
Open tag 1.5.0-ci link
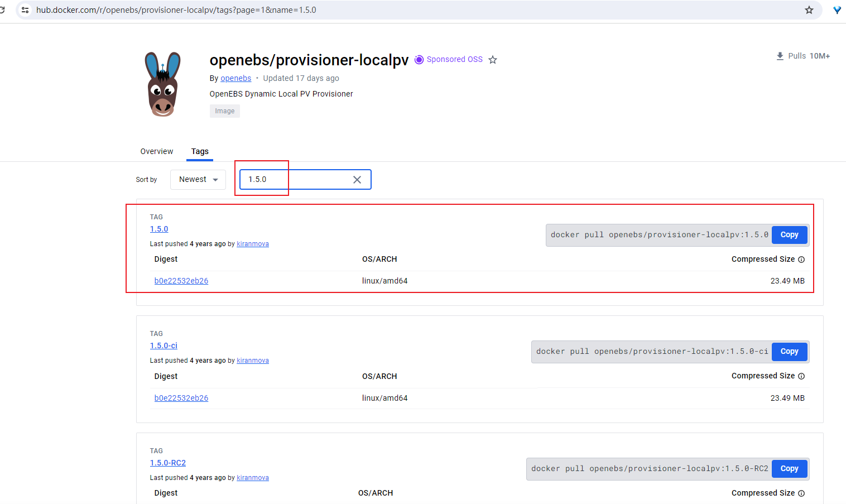click(x=164, y=345)
